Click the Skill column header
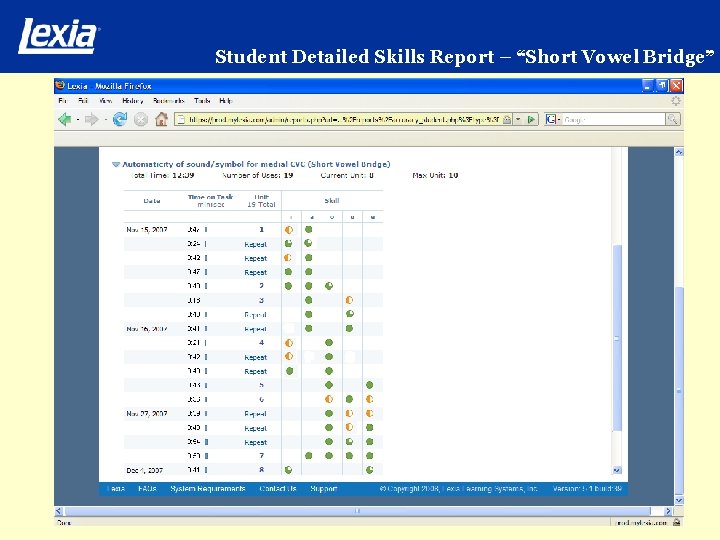 pos(332,201)
